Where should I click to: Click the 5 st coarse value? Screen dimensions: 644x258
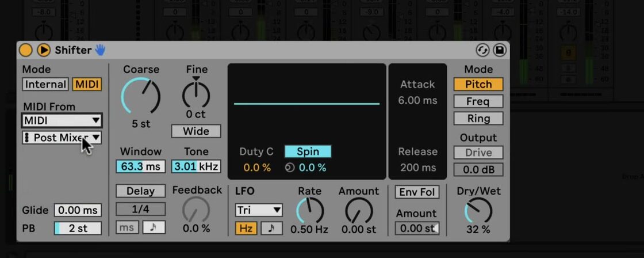click(x=141, y=124)
